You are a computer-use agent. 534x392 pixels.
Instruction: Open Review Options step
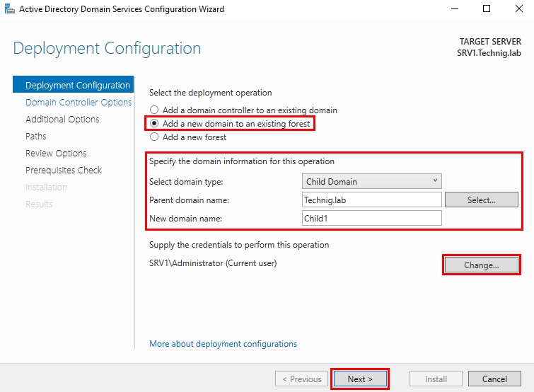[56, 153]
